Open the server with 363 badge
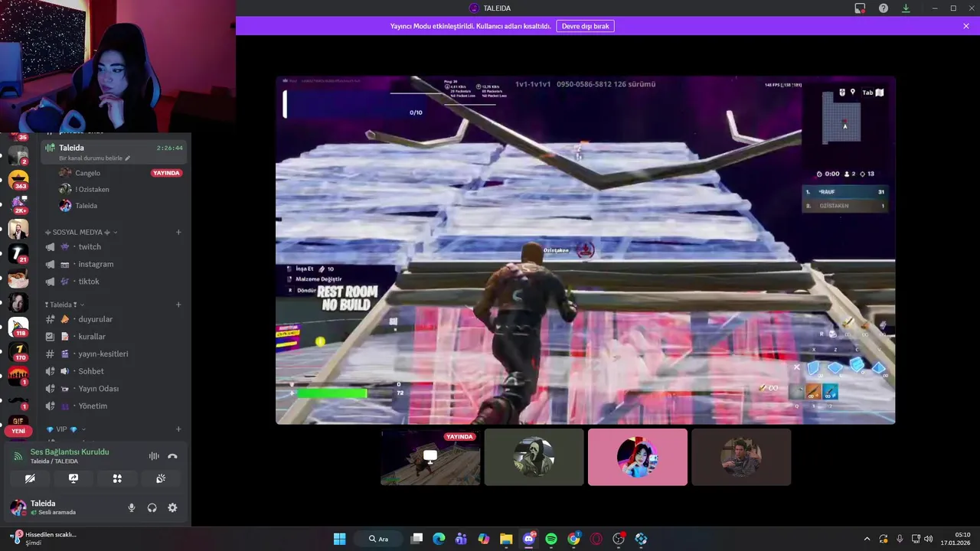980x551 pixels. (18, 181)
